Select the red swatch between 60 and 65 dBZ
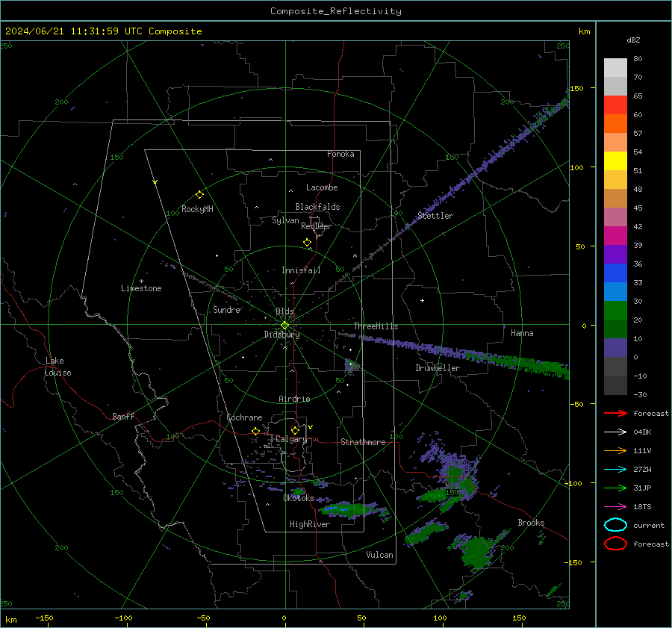The height and width of the screenshot is (628, 672). pos(615,105)
